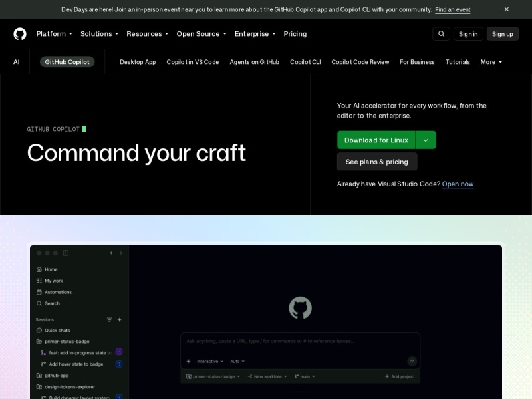532x399 pixels.
Task: Click the Sessions filter icon
Action: 109,320
